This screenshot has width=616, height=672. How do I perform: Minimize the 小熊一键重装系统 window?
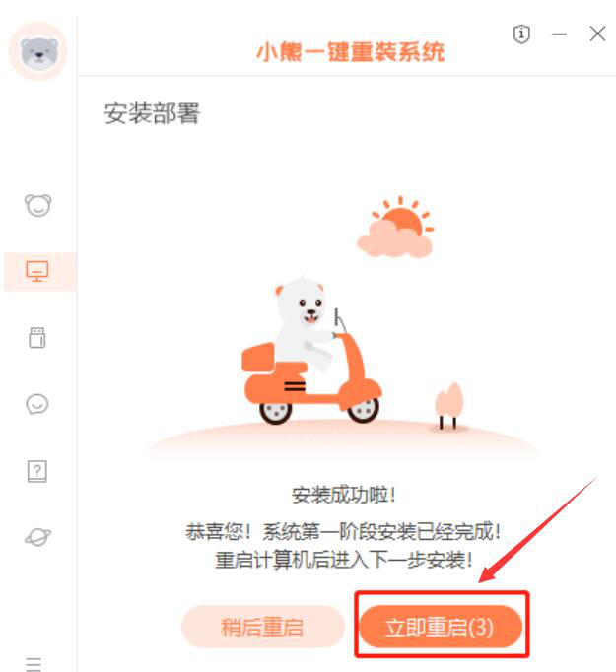(560, 34)
